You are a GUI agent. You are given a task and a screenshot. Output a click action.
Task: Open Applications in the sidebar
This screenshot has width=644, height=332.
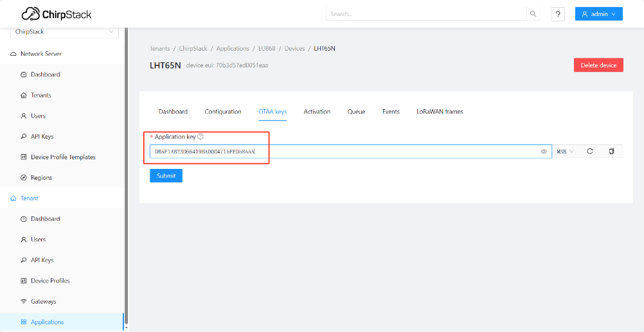point(62,322)
